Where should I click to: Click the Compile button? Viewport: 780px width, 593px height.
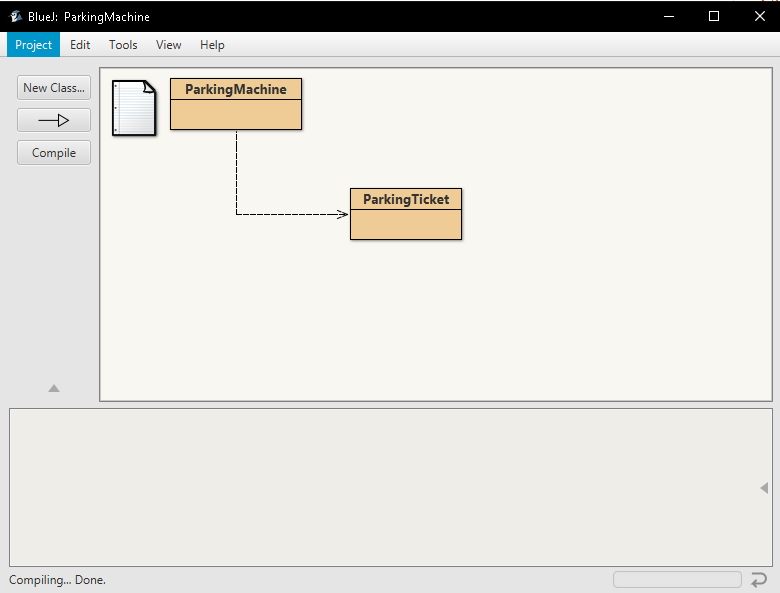[x=54, y=153]
